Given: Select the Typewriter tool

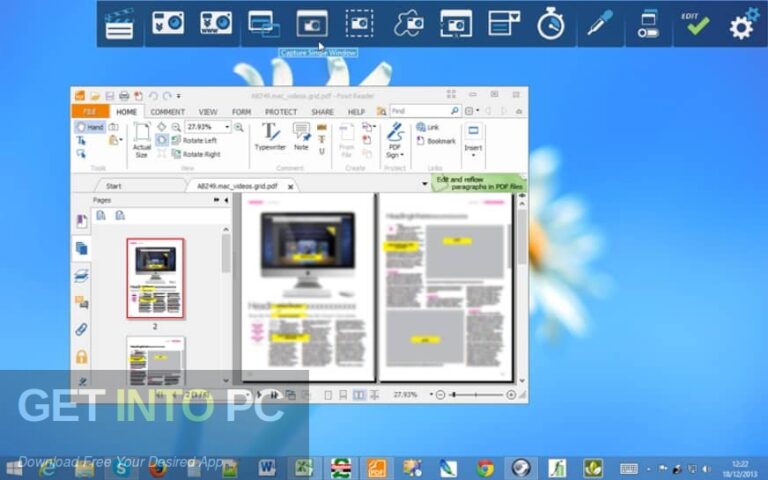Looking at the screenshot, I should click(x=270, y=137).
